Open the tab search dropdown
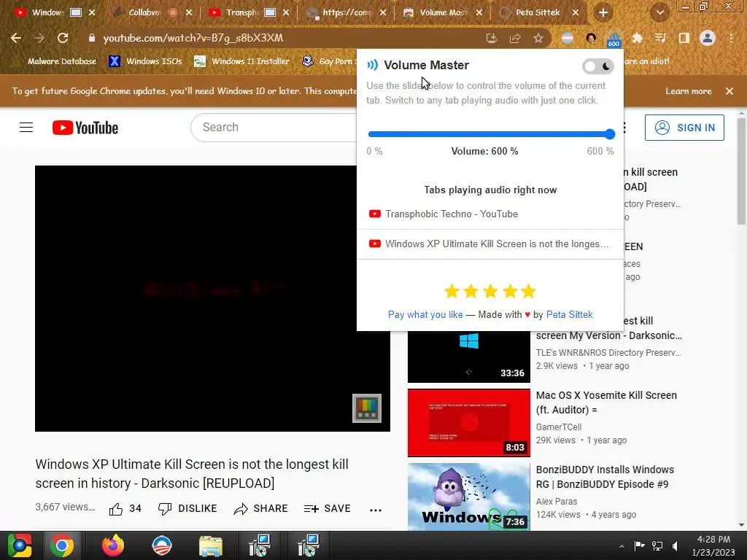The height and width of the screenshot is (560, 747). [x=659, y=13]
